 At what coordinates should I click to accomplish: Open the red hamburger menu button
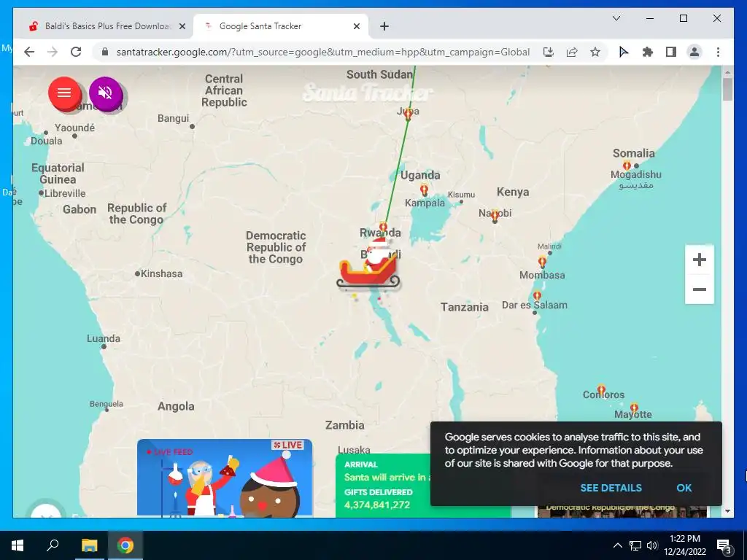click(64, 93)
